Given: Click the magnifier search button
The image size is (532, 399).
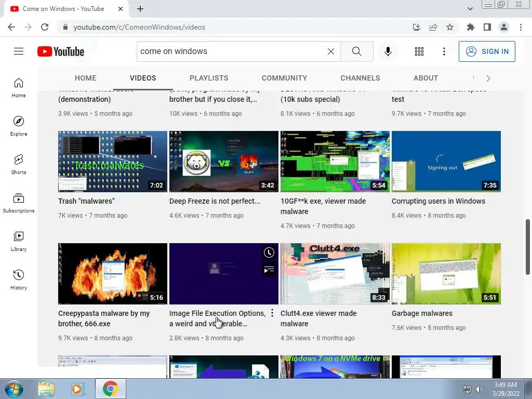Looking at the screenshot, I should pyautogui.click(x=356, y=51).
